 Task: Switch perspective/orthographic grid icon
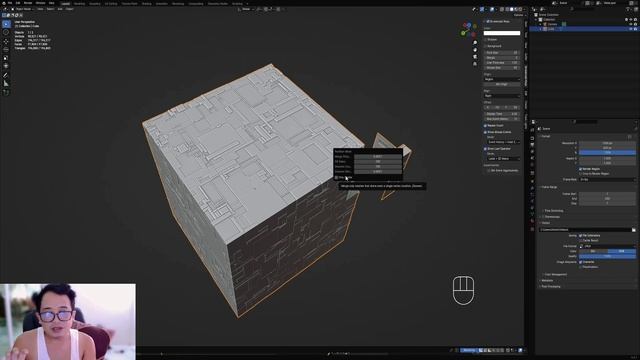[475, 64]
